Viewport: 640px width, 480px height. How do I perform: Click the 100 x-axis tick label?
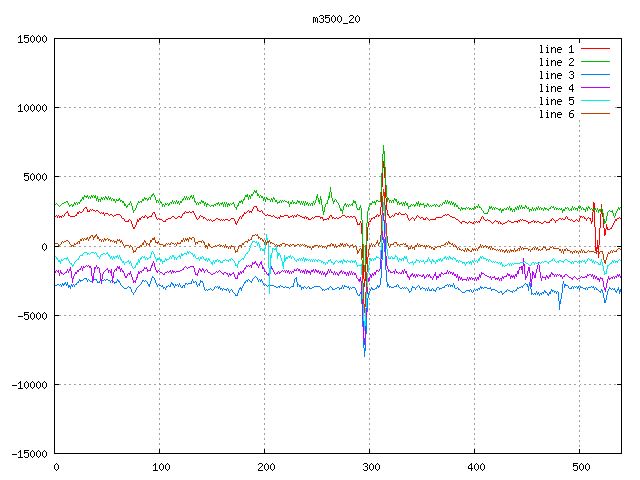160,467
